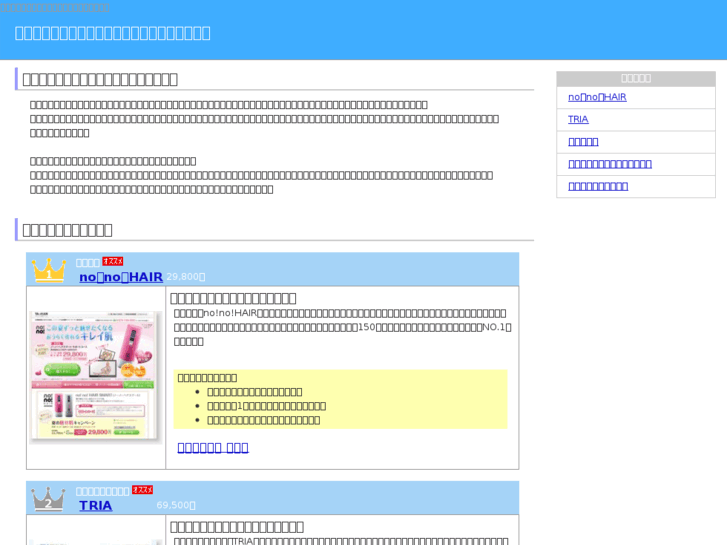
Task: Click the silver rank 2 crown icon
Action: pyautogui.click(x=49, y=499)
